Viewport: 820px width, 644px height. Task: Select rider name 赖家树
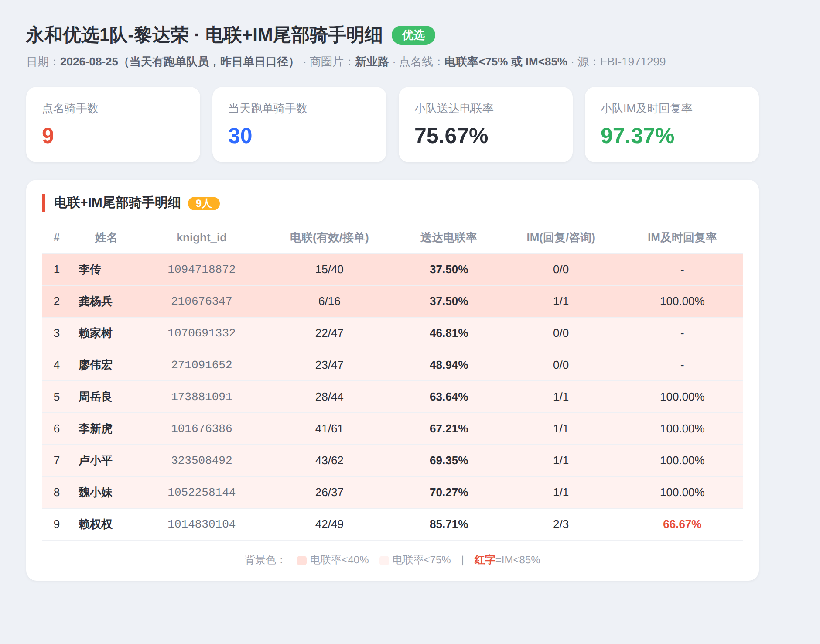[96, 333]
